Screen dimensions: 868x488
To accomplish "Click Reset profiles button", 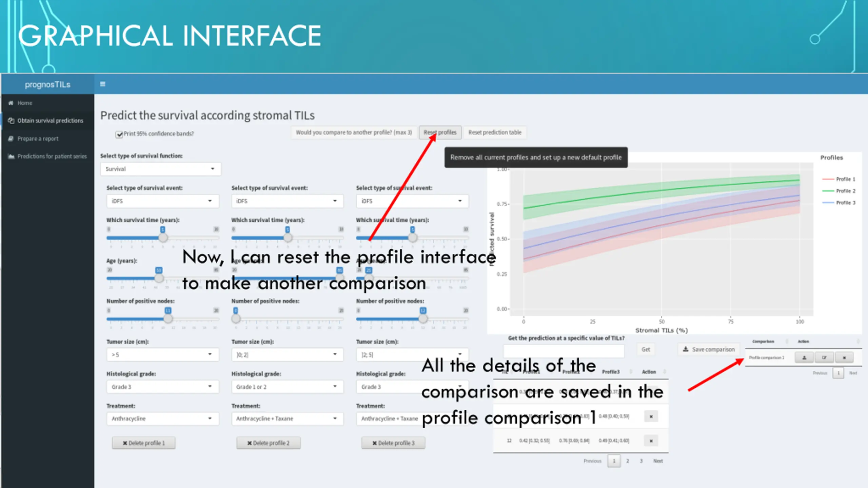I will click(x=440, y=133).
